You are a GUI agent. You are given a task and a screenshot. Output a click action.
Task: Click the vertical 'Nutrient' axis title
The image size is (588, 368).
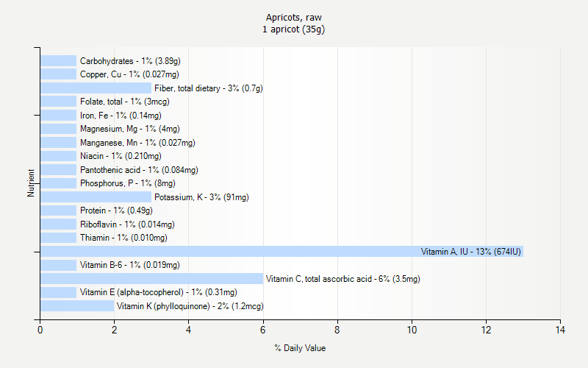pos(30,183)
